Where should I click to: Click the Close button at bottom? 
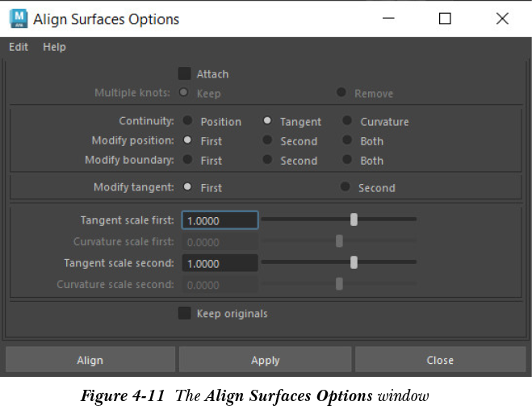(x=440, y=360)
